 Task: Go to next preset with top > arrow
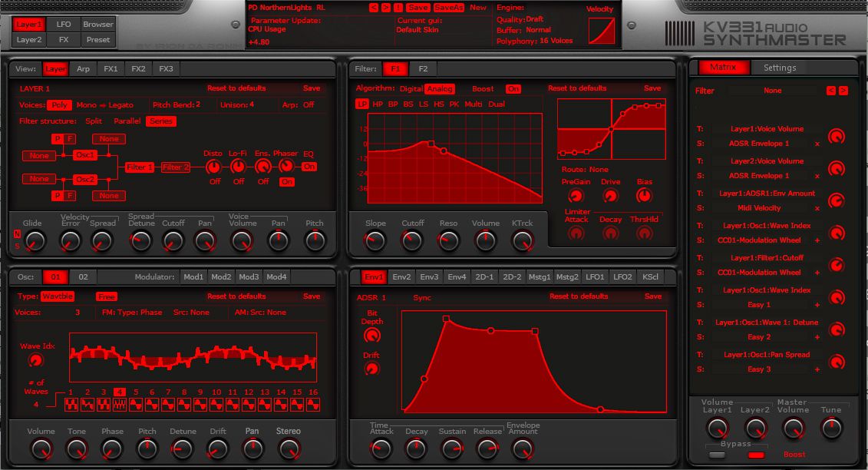pos(386,8)
